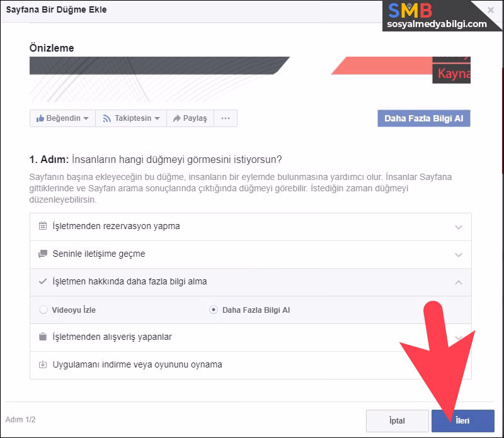
Task: Click the Follow icon next to Takiptesin
Action: pyautogui.click(x=107, y=118)
